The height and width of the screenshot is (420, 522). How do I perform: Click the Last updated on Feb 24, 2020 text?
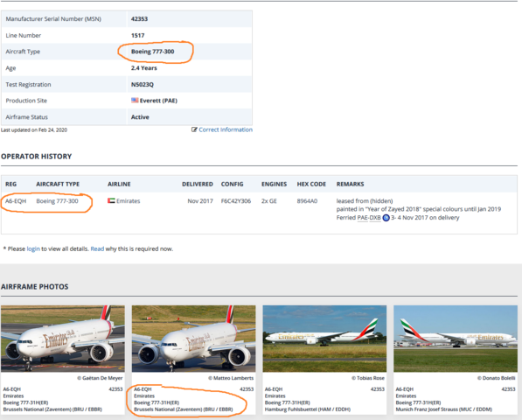34,129
